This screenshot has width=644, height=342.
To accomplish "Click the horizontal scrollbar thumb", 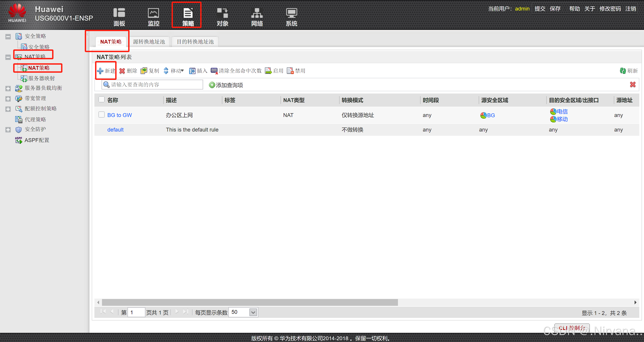I will [x=250, y=302].
